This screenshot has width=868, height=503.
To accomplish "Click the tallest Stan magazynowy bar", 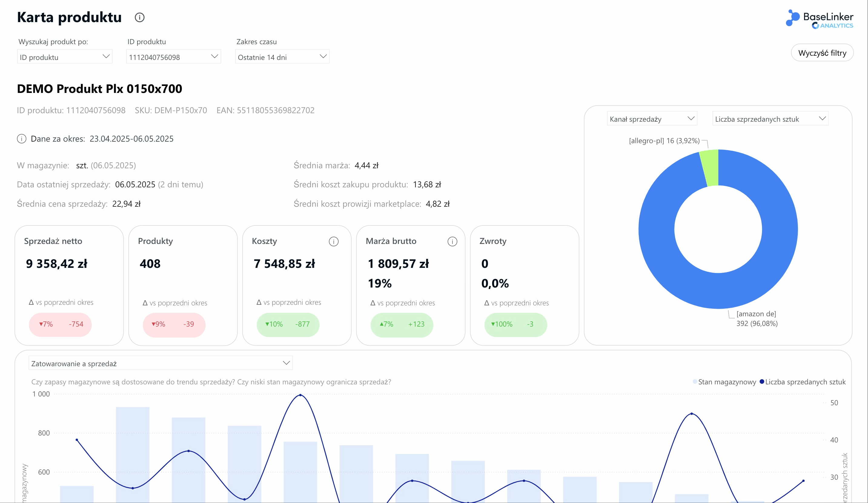I will tap(133, 455).
